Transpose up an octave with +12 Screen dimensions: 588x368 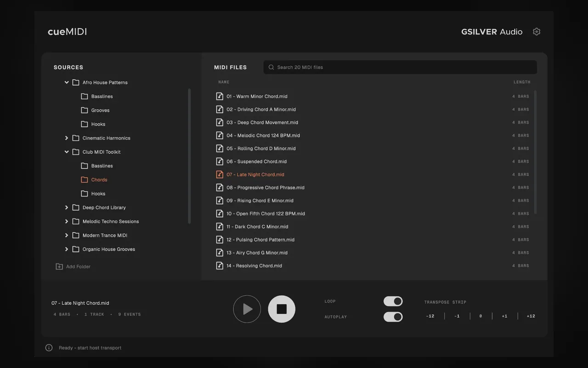pyautogui.click(x=531, y=316)
